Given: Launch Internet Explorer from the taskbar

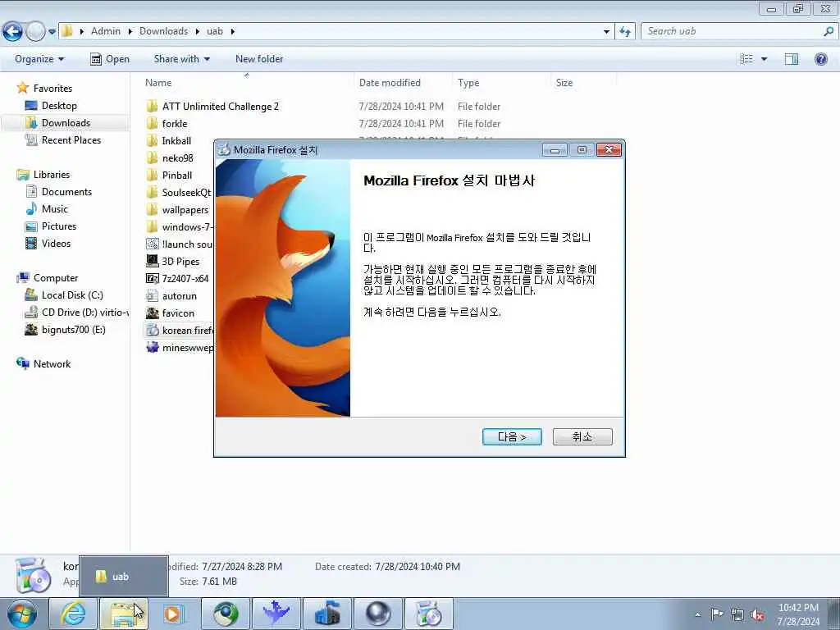Looking at the screenshot, I should pyautogui.click(x=73, y=614).
